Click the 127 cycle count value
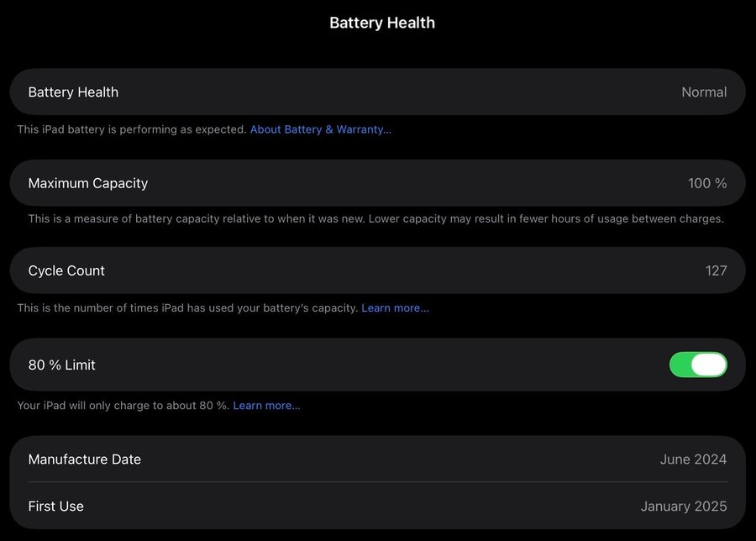This screenshot has width=756, height=541. click(x=716, y=270)
